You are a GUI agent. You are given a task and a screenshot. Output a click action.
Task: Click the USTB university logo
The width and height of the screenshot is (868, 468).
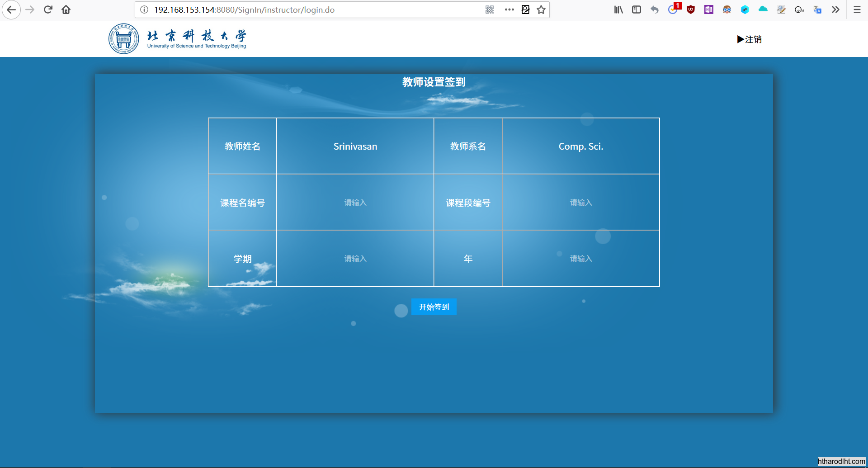coord(124,39)
